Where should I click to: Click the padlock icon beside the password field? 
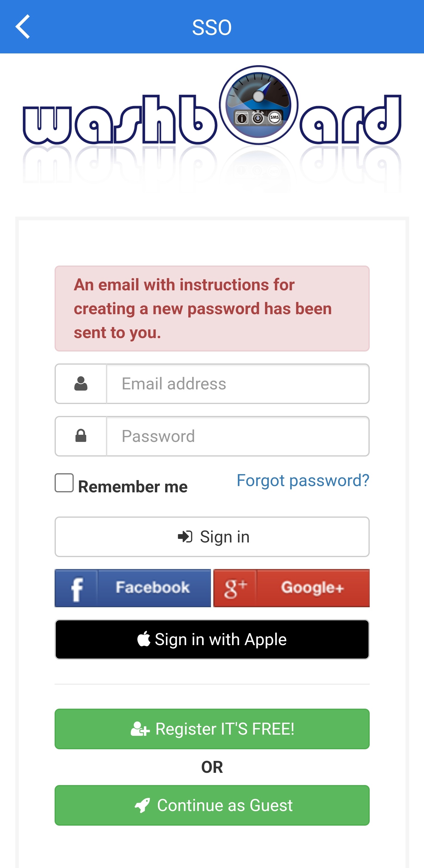tap(81, 436)
